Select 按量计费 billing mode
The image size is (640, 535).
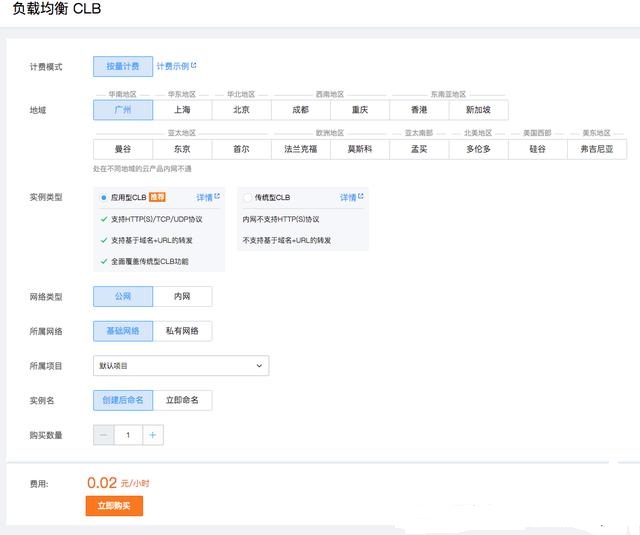tap(123, 66)
